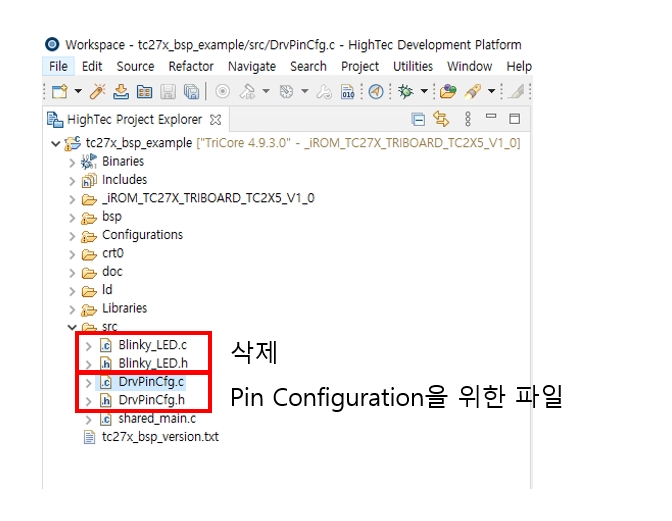Open the Project menu
Image resolution: width=672 pixels, height=521 pixels.
click(360, 66)
